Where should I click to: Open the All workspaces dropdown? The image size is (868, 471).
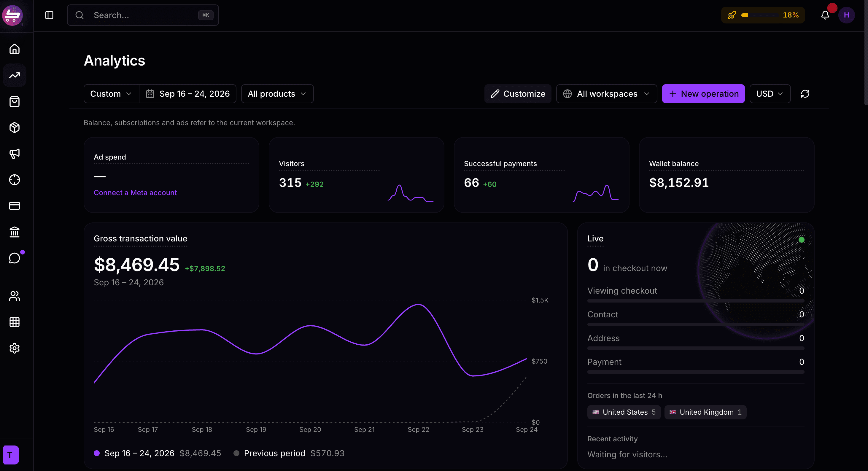(607, 94)
